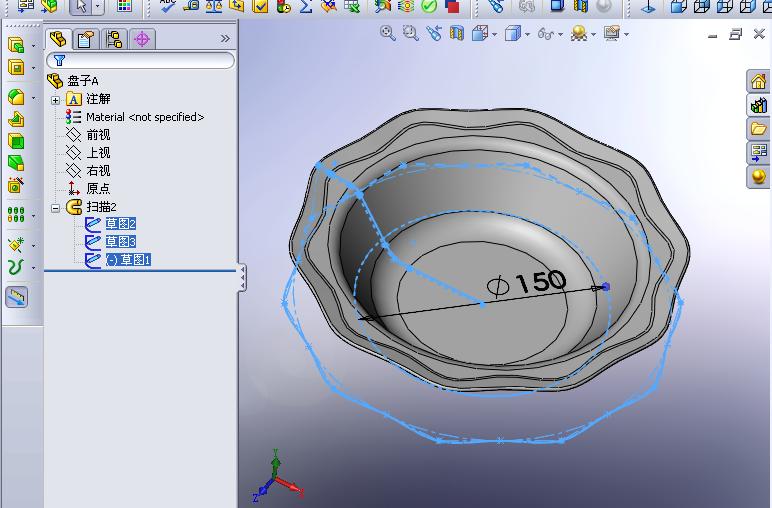
Task: Select the Extruded Boss/Base tool
Action: (16, 45)
